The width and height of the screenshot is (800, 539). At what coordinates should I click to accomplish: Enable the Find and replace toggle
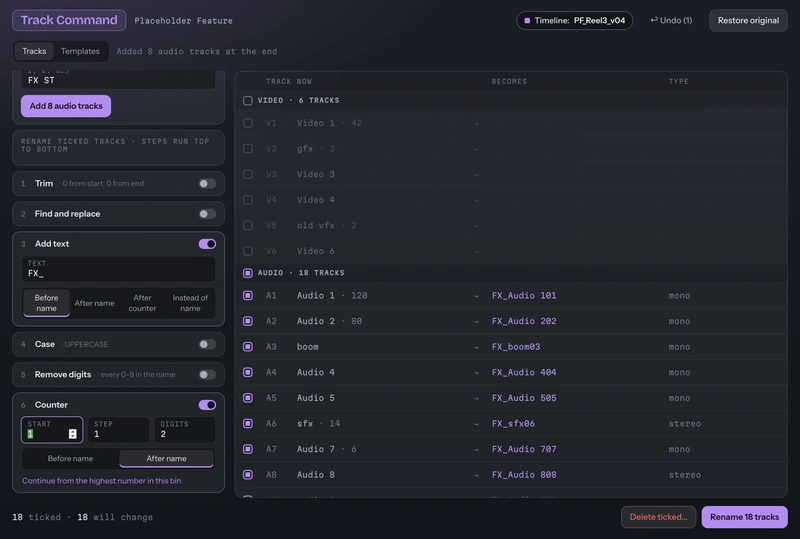[207, 214]
